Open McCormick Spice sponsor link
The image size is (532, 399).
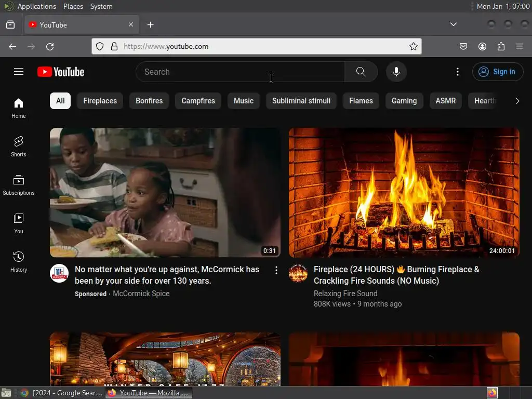pyautogui.click(x=141, y=294)
